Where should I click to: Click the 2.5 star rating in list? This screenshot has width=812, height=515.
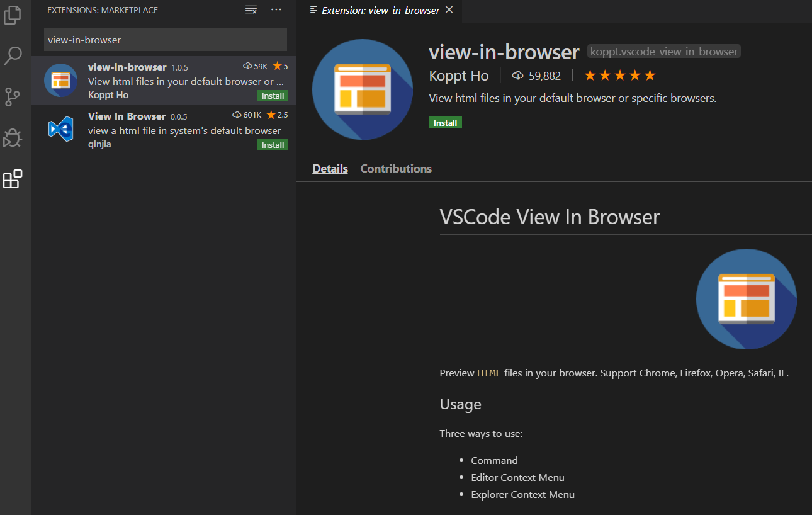coord(278,115)
